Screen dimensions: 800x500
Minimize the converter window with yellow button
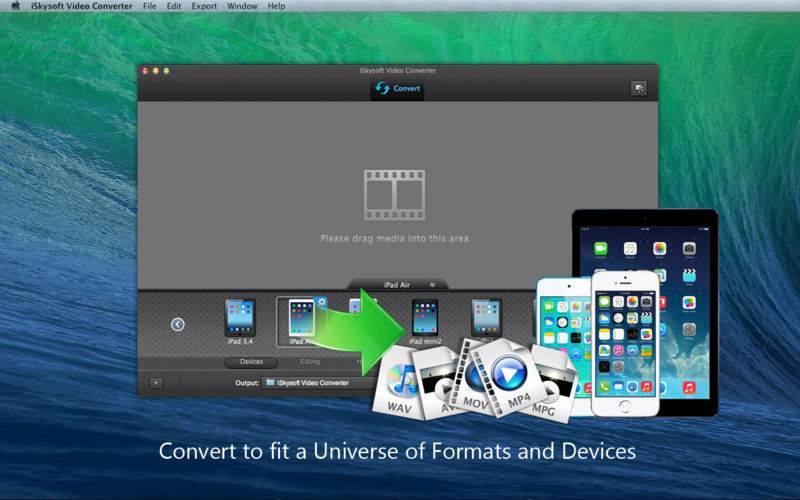coord(156,71)
